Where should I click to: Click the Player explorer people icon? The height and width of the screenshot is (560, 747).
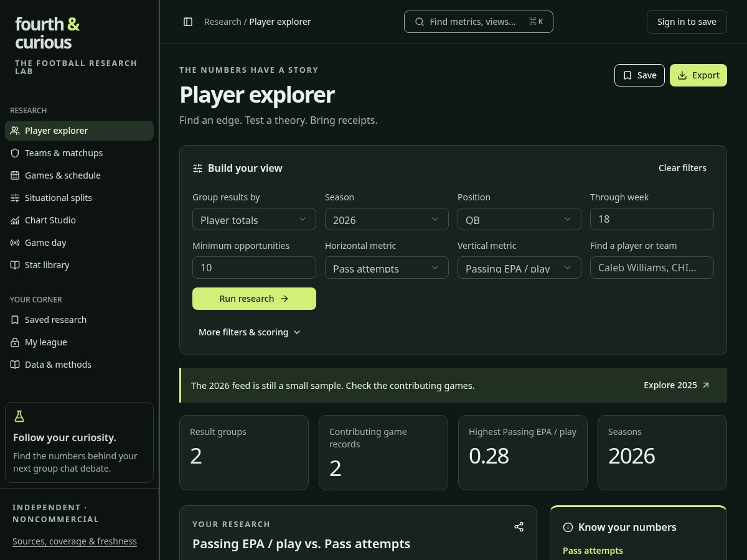(x=15, y=131)
